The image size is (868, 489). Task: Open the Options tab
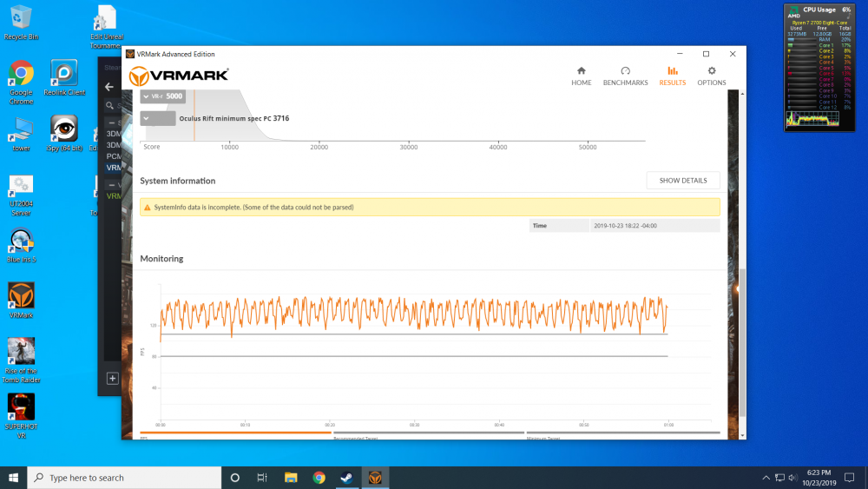click(x=712, y=76)
